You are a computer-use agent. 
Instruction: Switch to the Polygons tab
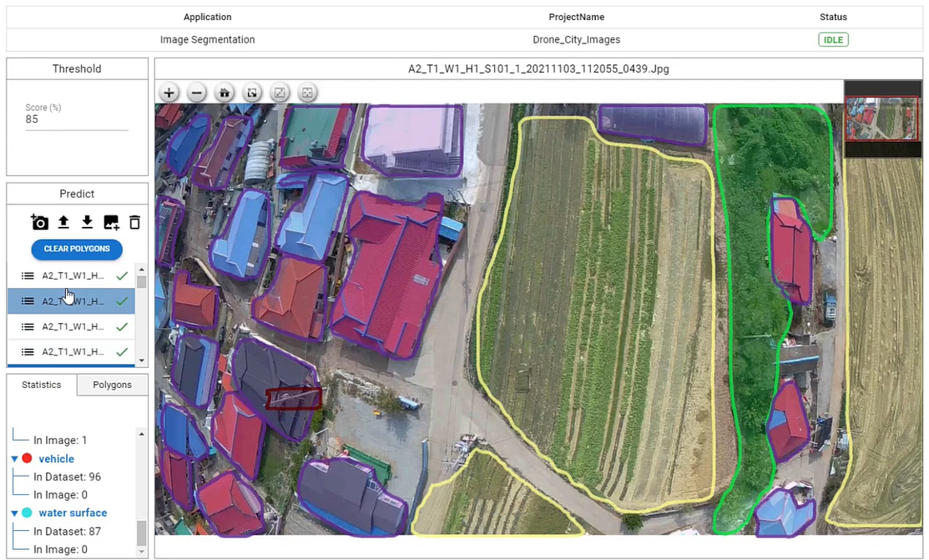pos(112,385)
